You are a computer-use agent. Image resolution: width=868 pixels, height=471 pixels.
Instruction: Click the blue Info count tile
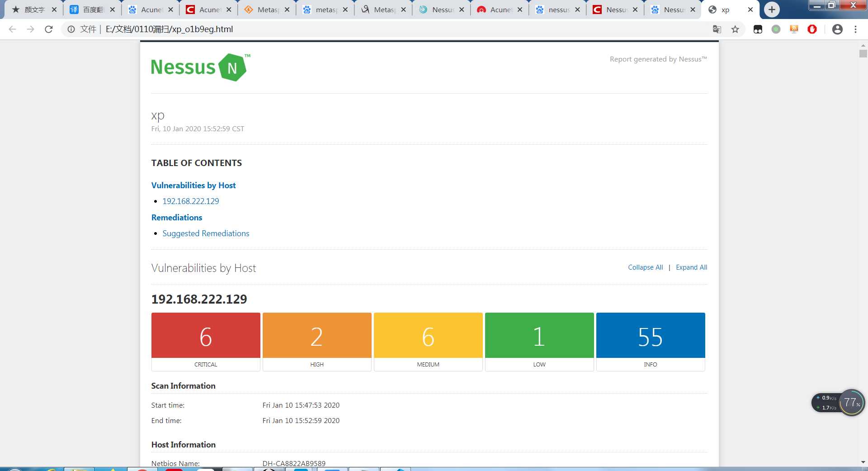pos(651,342)
